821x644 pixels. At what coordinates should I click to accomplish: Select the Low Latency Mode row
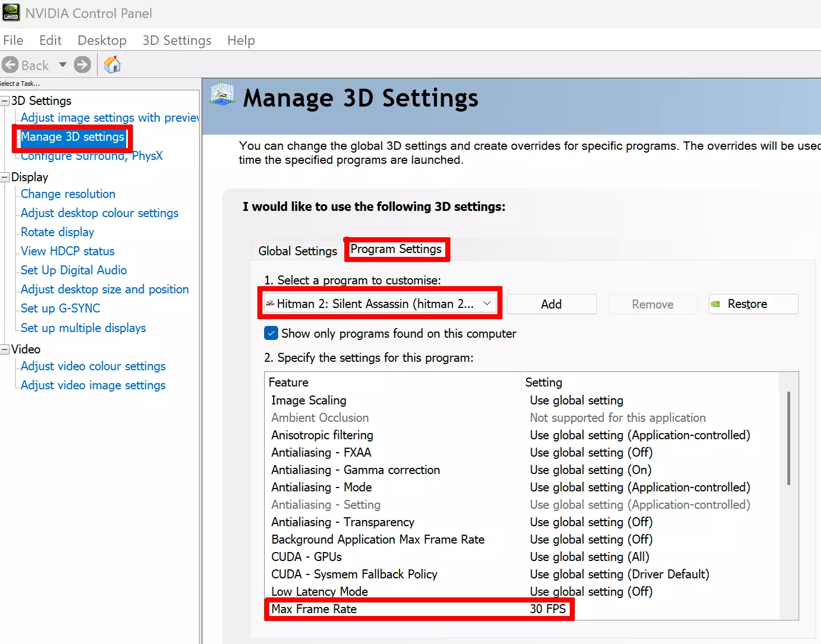point(522,592)
